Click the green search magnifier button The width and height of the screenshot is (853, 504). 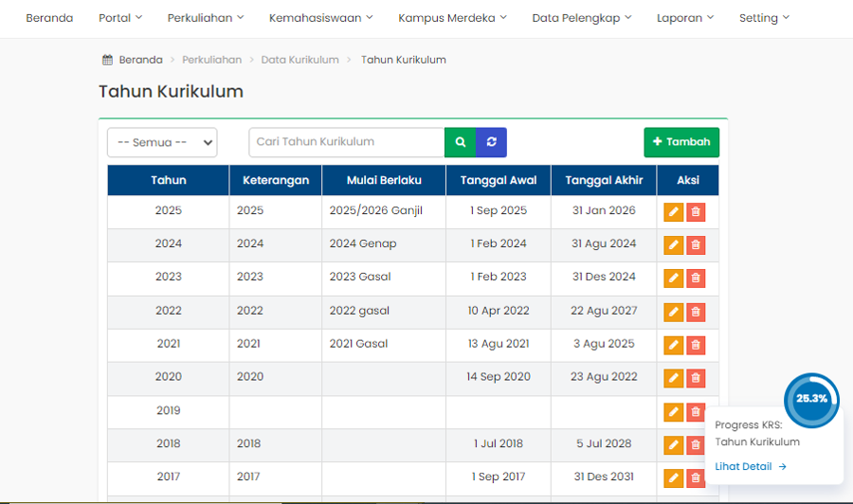(x=460, y=142)
